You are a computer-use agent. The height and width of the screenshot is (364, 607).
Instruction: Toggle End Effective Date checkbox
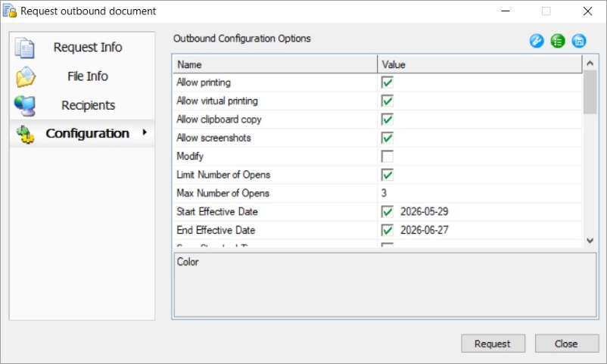pos(387,230)
